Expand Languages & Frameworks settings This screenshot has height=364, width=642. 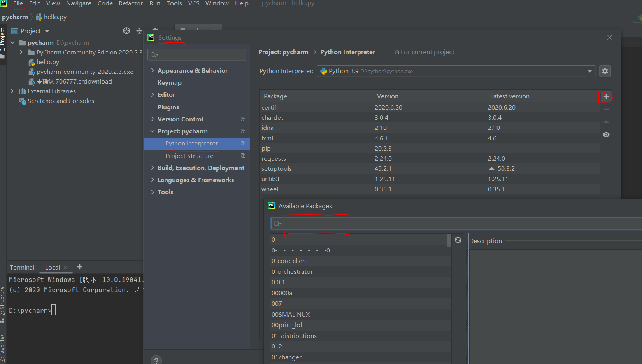153,180
